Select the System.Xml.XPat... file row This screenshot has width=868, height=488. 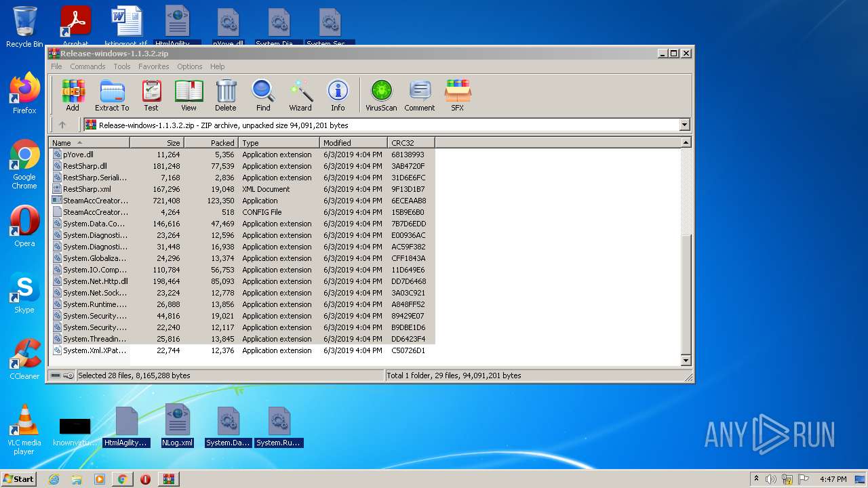point(94,350)
